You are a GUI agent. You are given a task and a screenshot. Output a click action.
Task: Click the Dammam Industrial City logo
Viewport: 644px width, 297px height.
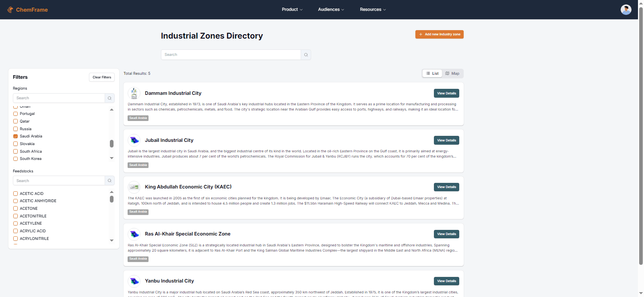click(x=134, y=93)
